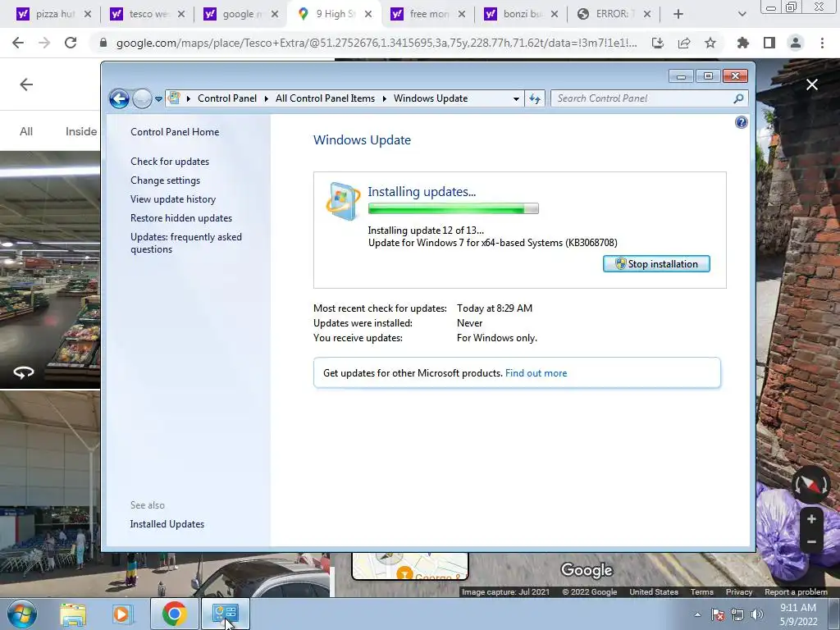
Task: Switch to the tesco tab
Action: click(x=147, y=14)
